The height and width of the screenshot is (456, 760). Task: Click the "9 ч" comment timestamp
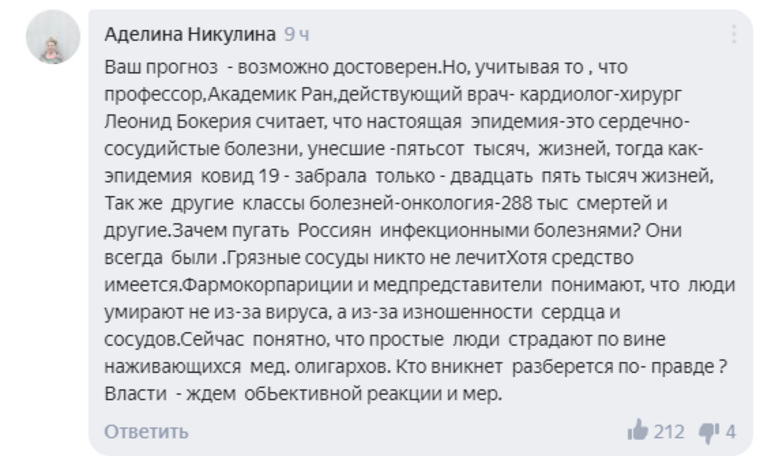click(x=296, y=35)
